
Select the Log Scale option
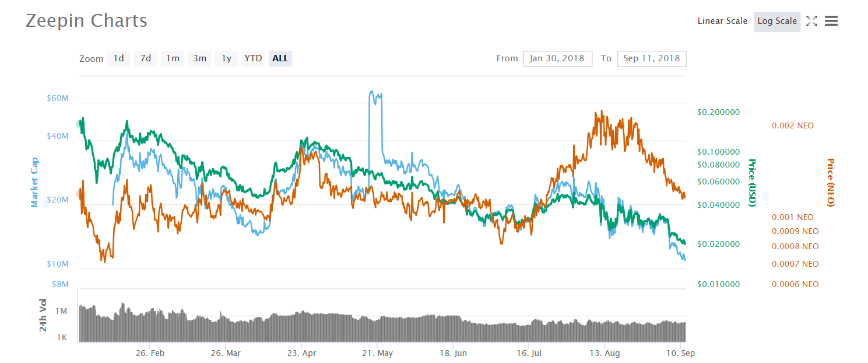pos(777,21)
